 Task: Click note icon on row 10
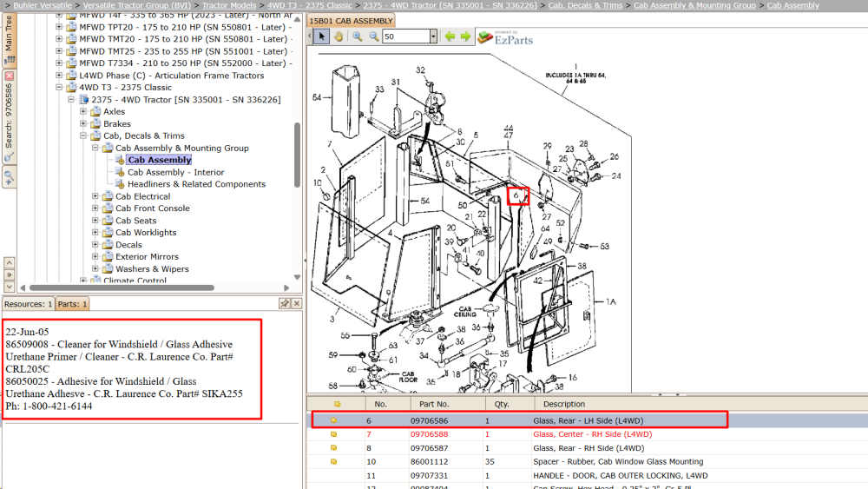334,461
